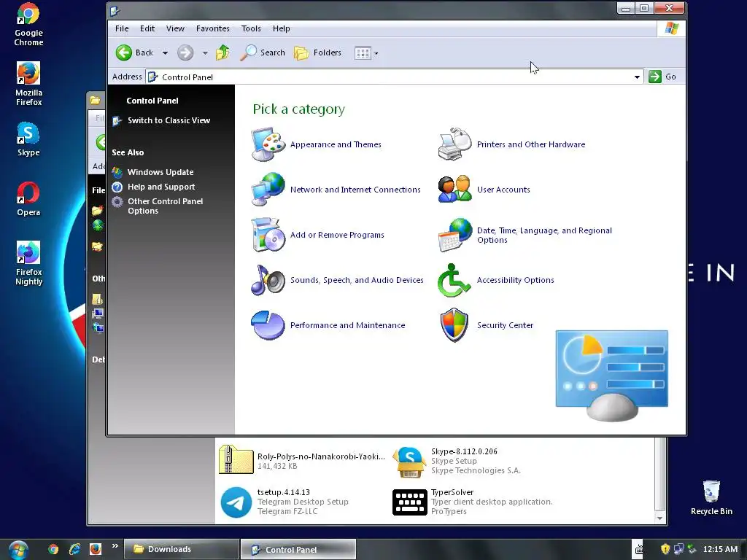
Task: Open Accessibility Options wheelchair icon
Action: tap(454, 280)
